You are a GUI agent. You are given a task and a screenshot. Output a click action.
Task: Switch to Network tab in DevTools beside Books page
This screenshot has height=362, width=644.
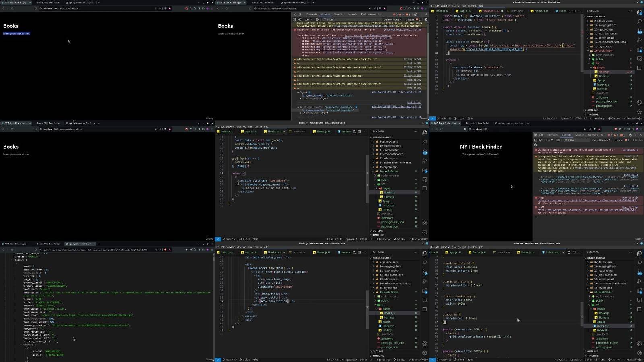point(352,14)
